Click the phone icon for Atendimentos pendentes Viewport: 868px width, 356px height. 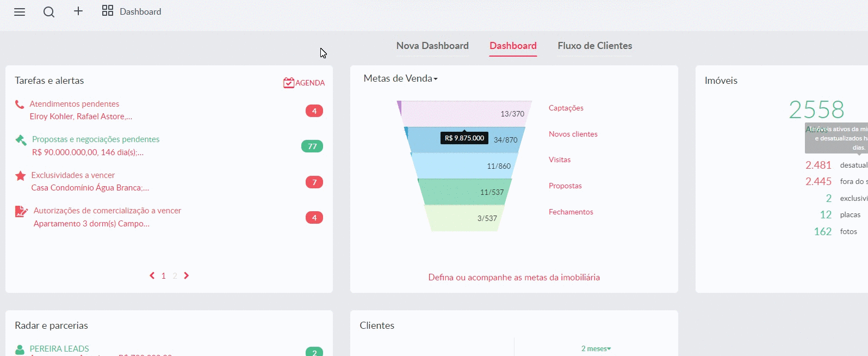point(20,104)
